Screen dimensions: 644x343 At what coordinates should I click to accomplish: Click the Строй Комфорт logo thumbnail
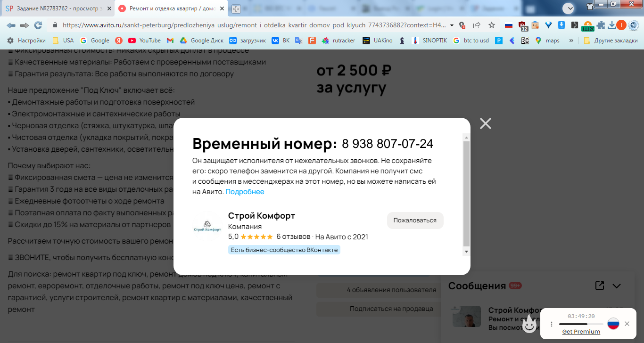207,226
